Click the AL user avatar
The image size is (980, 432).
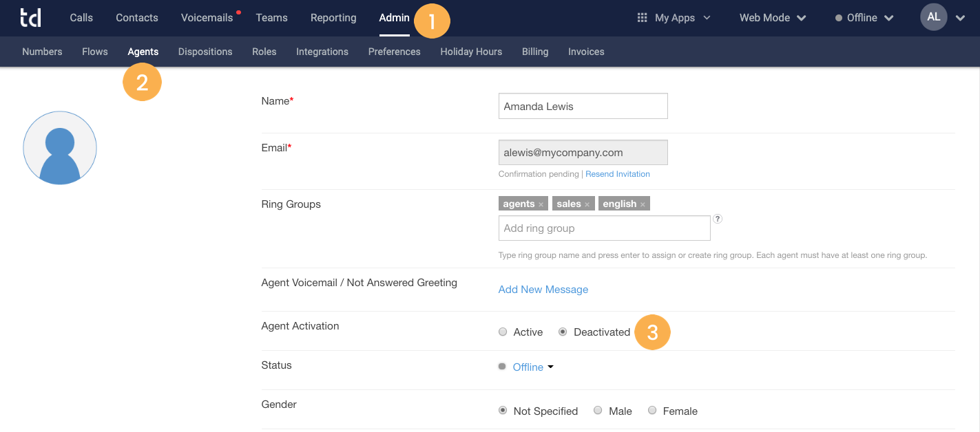tap(934, 17)
